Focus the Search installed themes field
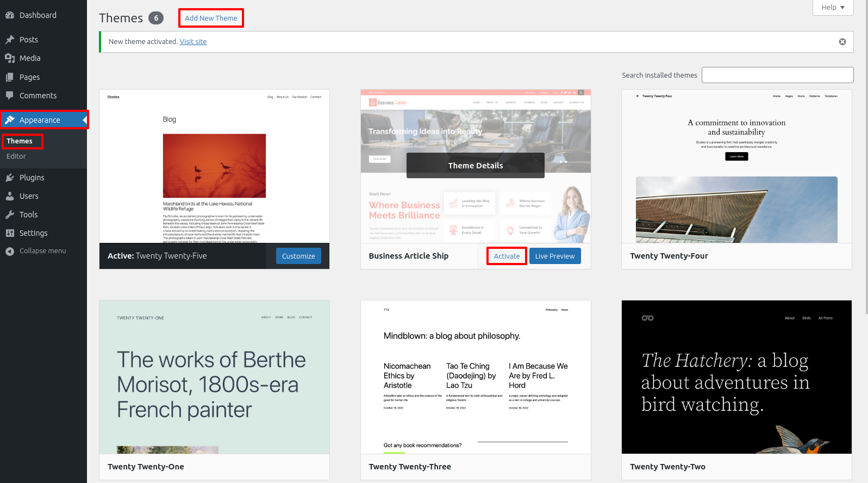The image size is (868, 483). point(777,75)
